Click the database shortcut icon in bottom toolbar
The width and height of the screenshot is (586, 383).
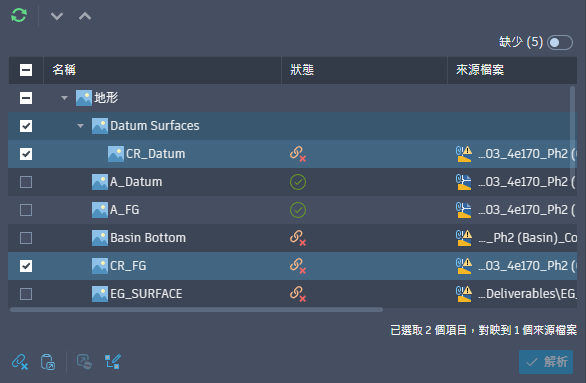(x=48, y=362)
